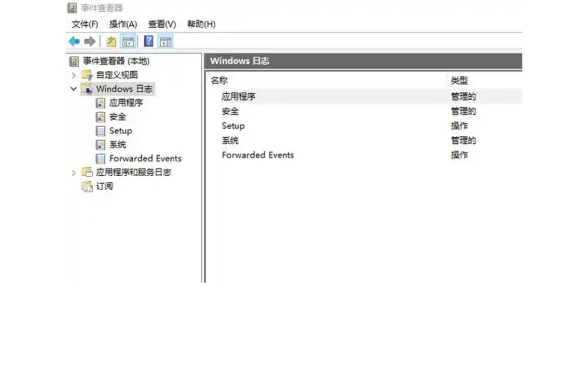This screenshot has height=392, width=588.
Task: Open the 操作(A) menu
Action: pos(123,24)
